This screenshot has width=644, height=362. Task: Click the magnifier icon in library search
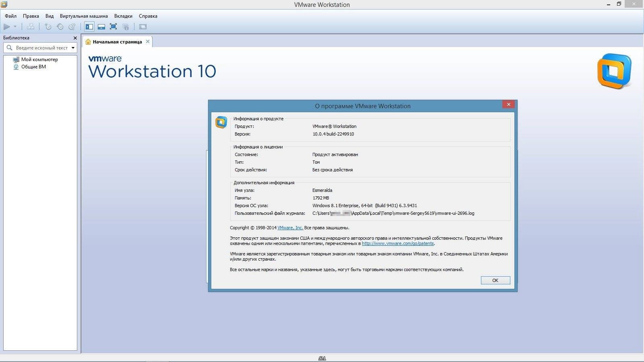point(9,47)
